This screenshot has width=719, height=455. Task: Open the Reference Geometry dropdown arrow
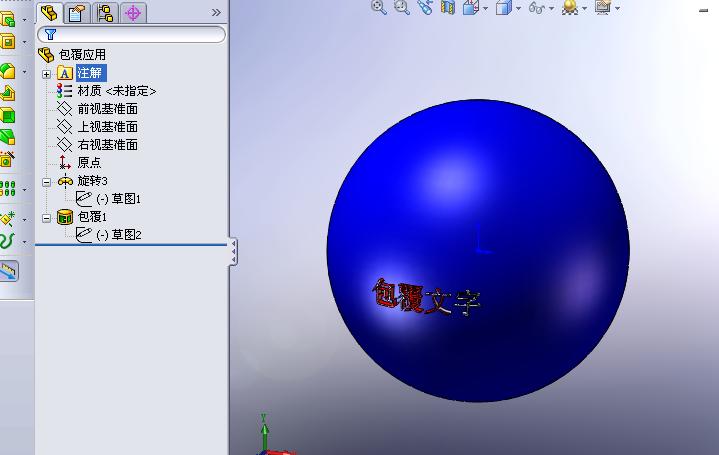click(24, 220)
